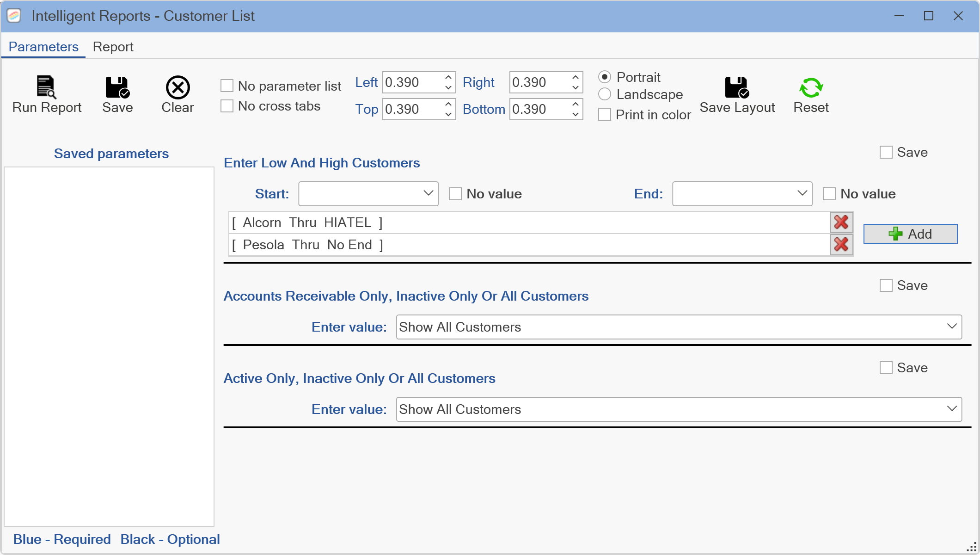Click the Clear circle-X icon

click(x=178, y=87)
